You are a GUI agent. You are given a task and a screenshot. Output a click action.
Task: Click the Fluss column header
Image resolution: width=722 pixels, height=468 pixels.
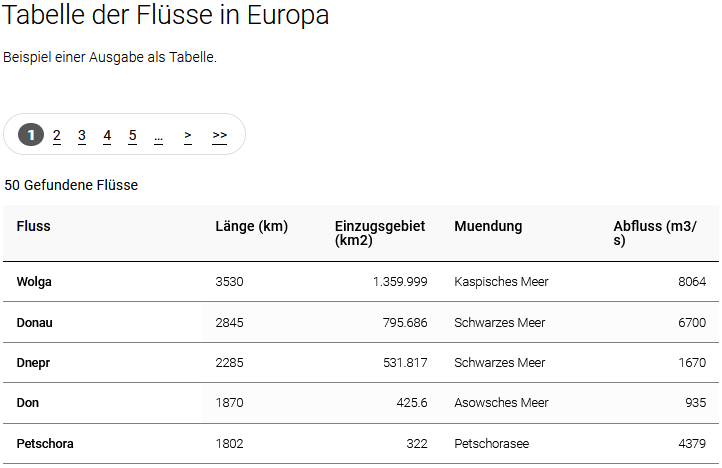[34, 226]
